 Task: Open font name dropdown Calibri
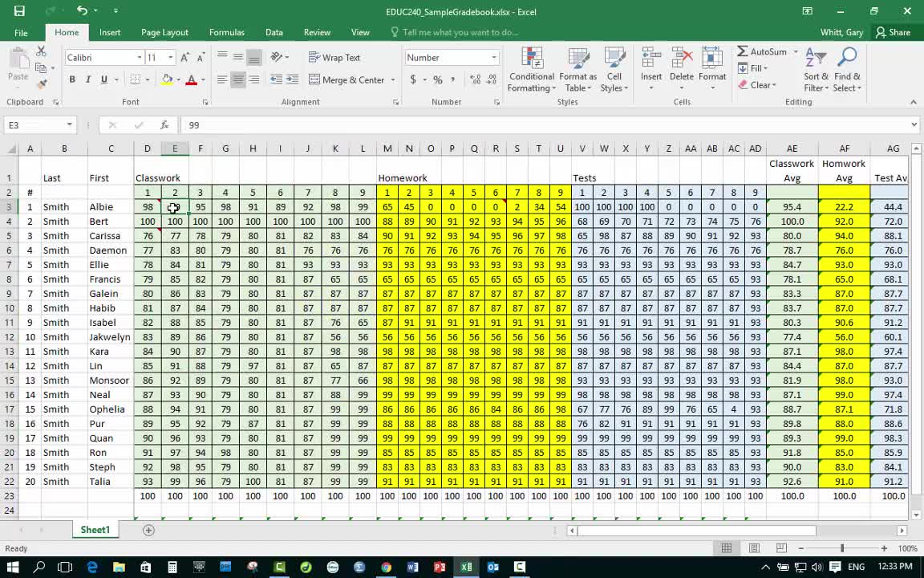click(x=140, y=57)
